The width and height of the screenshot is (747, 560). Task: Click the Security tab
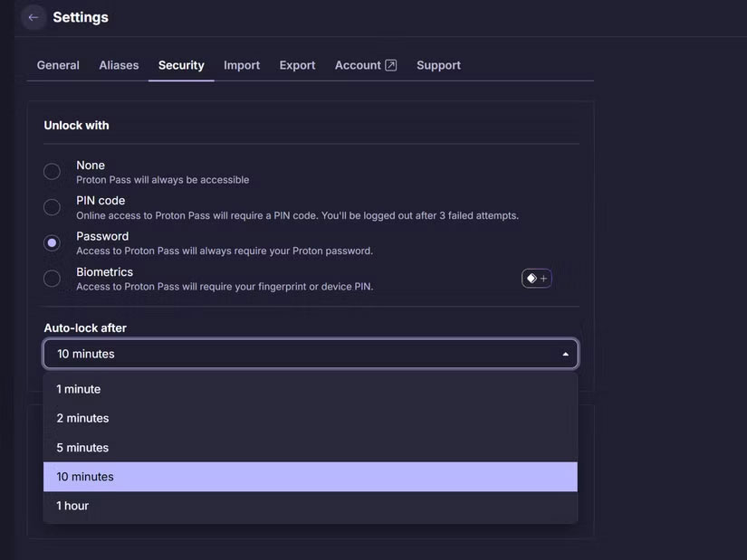click(181, 65)
